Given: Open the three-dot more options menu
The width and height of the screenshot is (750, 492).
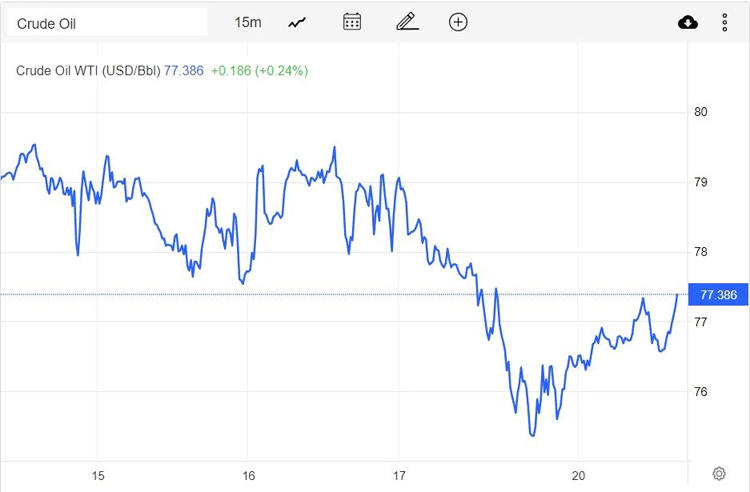Looking at the screenshot, I should point(725,22).
